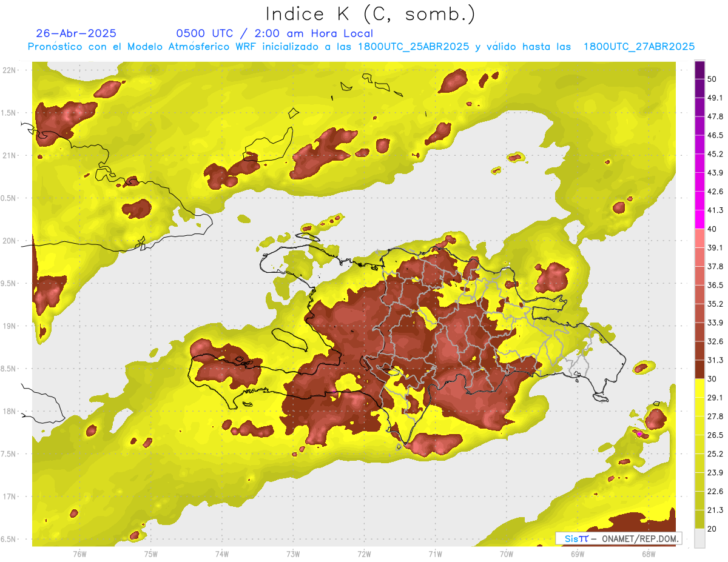
Task: Pick the dark brown swatch between 30 and 31.3
Action: [x=699, y=370]
